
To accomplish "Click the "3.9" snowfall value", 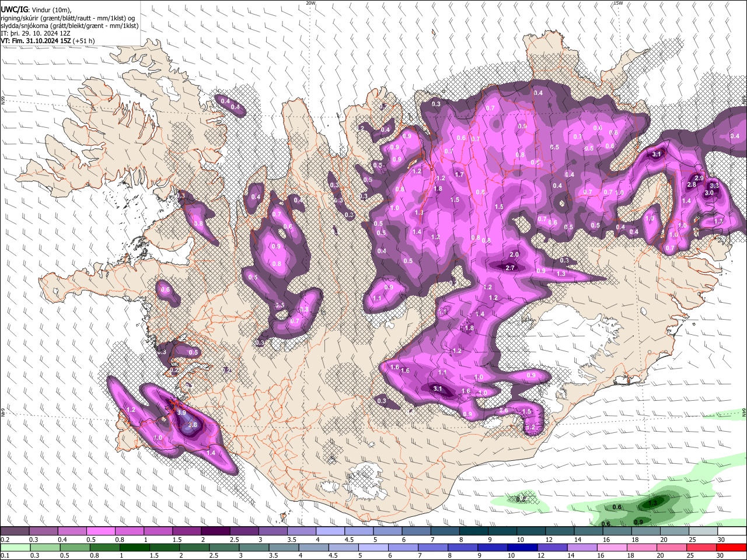I will click(x=181, y=412).
